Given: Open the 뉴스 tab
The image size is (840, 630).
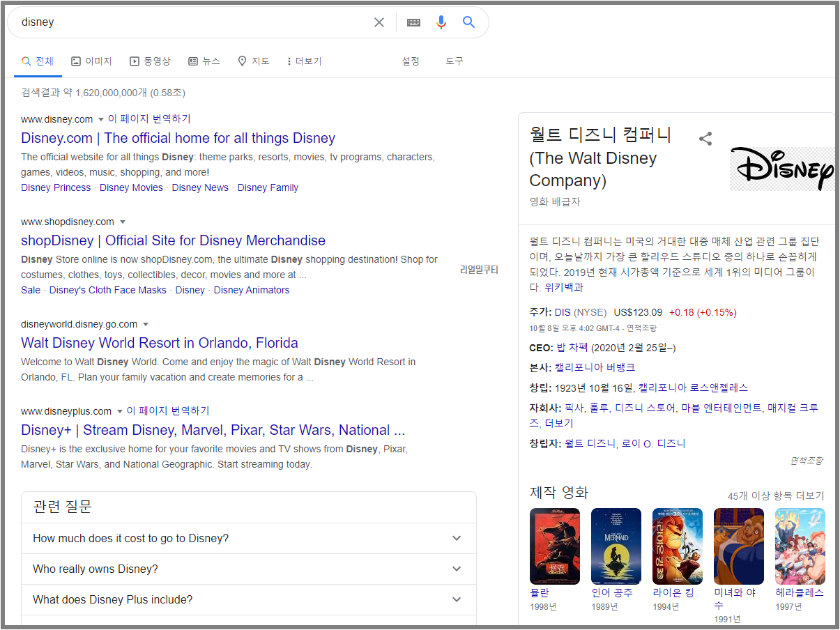Looking at the screenshot, I should (204, 61).
